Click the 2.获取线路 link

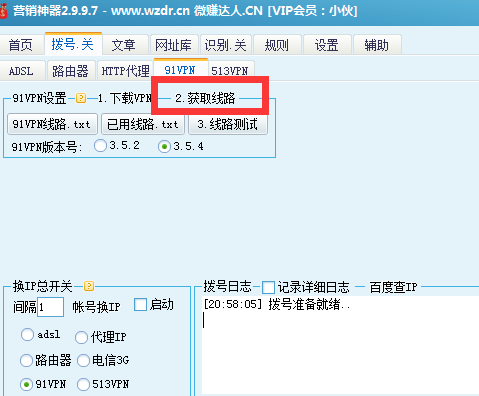point(205,98)
